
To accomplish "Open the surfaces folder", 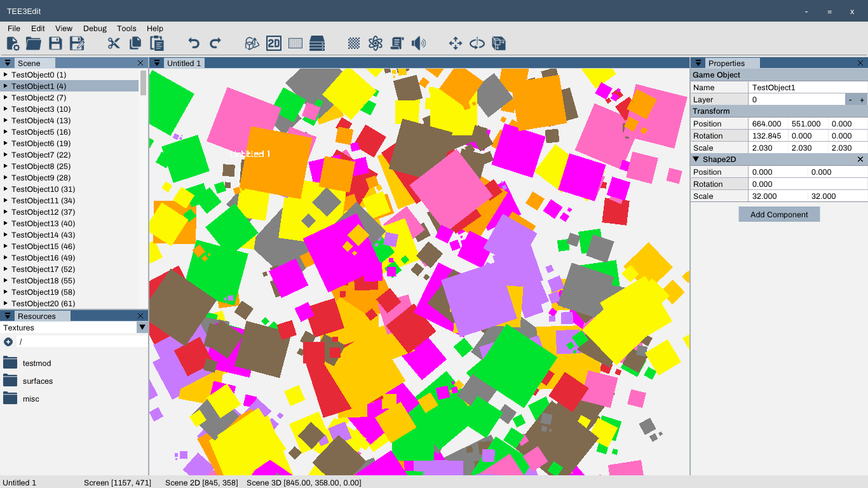I will (x=37, y=381).
